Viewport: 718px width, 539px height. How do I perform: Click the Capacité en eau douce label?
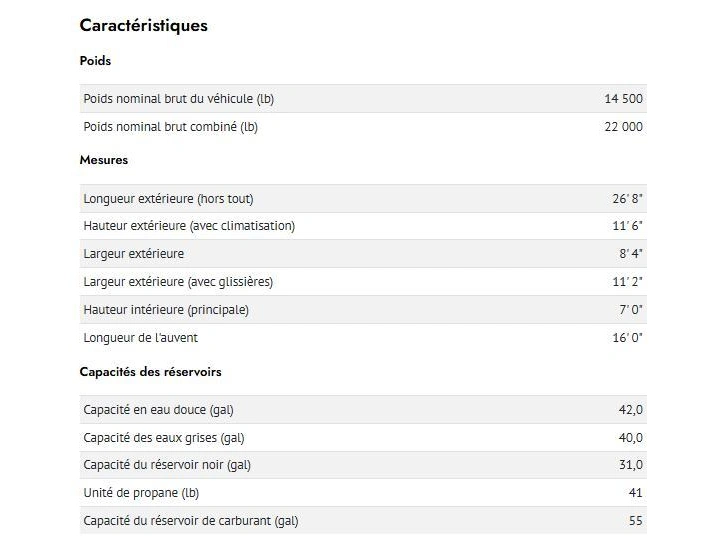pyautogui.click(x=158, y=410)
